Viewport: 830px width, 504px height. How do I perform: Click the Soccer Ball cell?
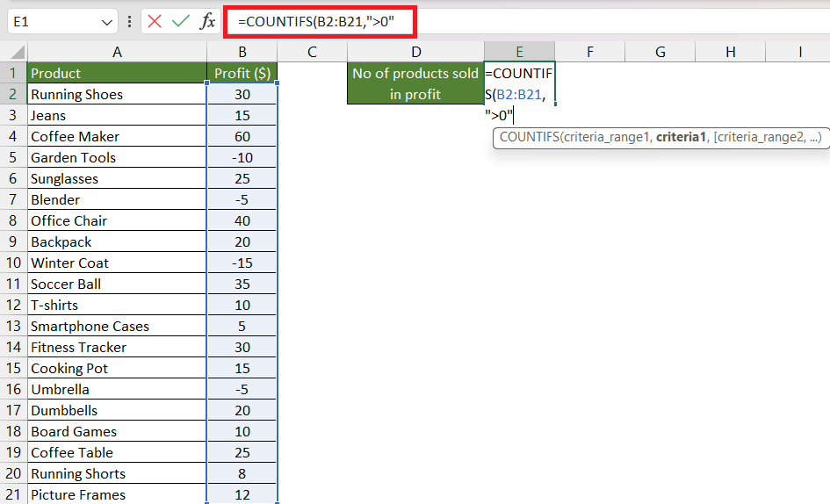117,284
